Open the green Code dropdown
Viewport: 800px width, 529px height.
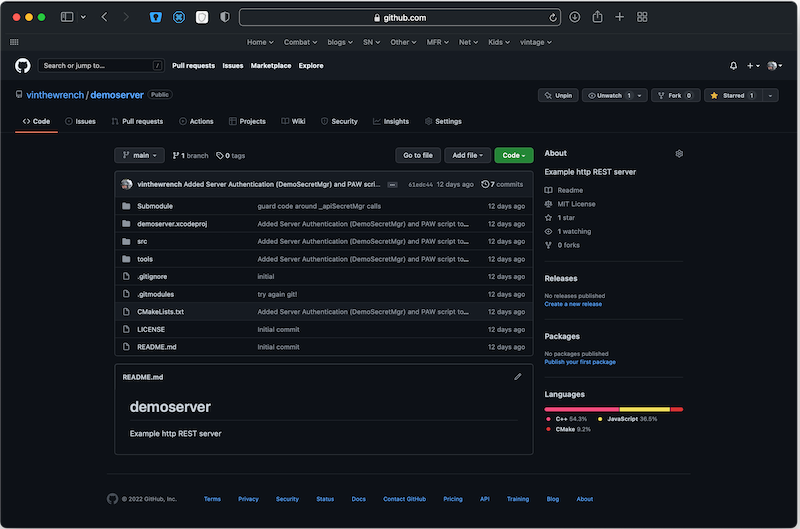tap(514, 156)
